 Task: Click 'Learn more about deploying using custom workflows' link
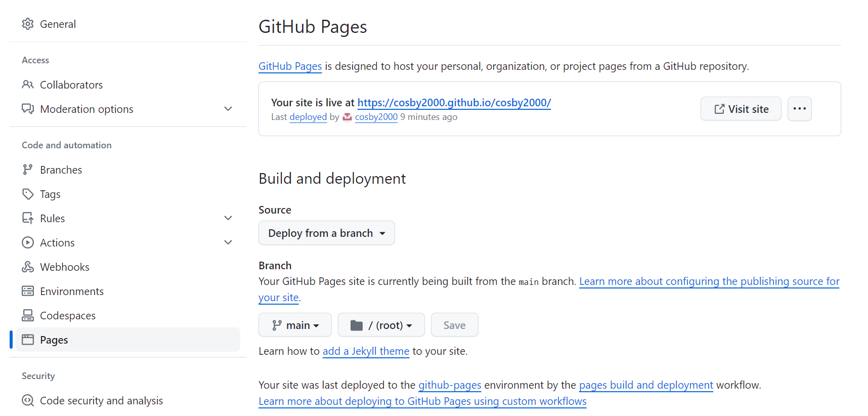click(x=422, y=401)
